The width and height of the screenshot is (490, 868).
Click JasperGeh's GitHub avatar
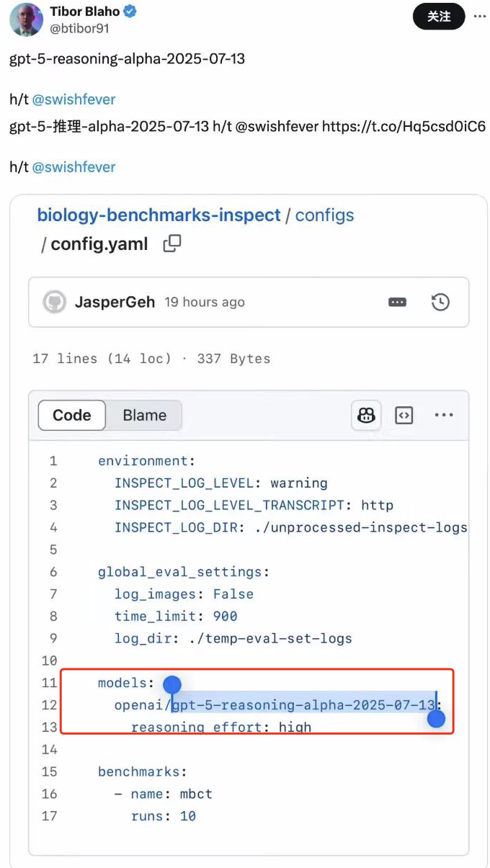tap(55, 302)
